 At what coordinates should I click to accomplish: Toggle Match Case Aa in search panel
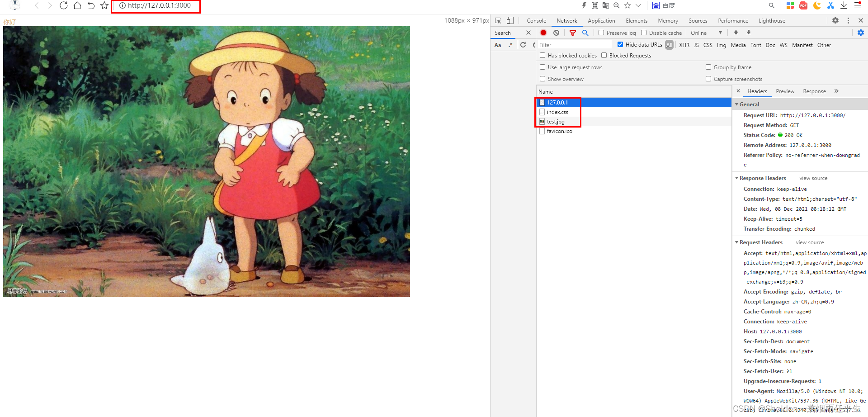pyautogui.click(x=498, y=45)
